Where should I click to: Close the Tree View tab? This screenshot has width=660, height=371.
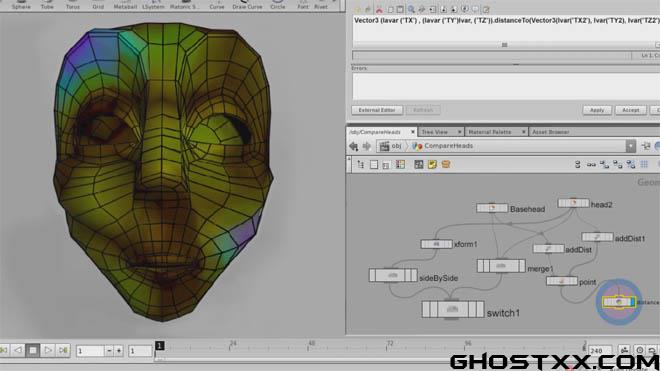pyautogui.click(x=459, y=132)
